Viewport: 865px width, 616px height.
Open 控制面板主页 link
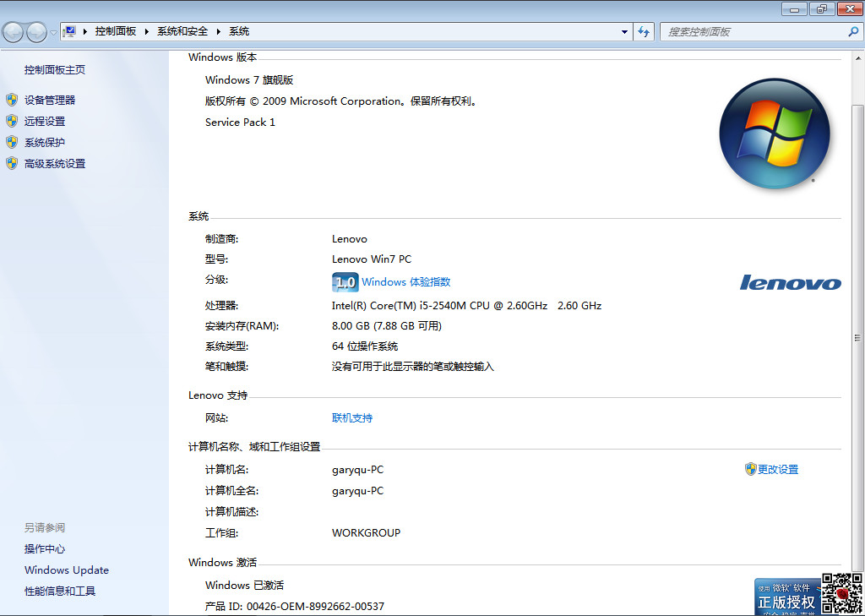[55, 69]
